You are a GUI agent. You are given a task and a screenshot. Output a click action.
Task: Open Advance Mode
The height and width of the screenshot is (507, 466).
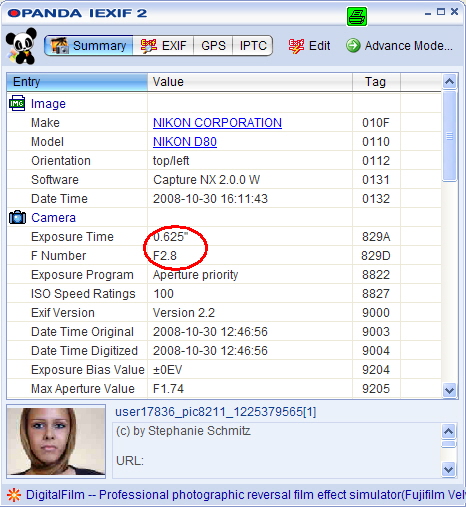point(399,46)
